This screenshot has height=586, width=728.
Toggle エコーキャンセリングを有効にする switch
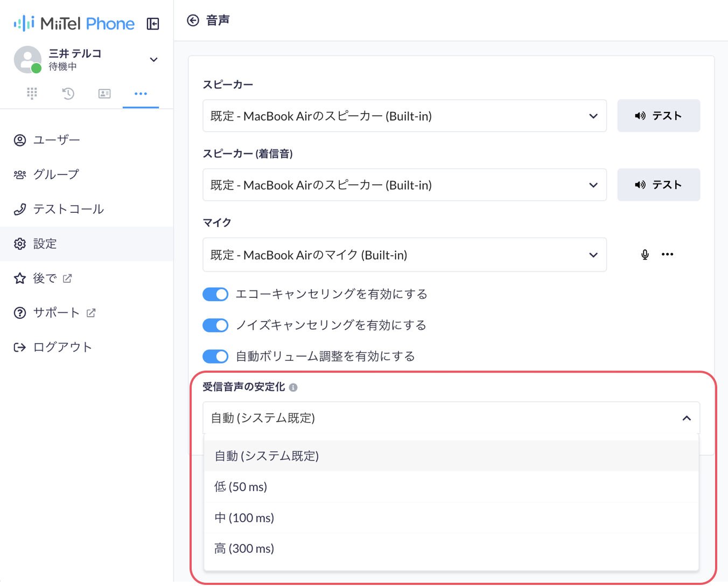(215, 294)
